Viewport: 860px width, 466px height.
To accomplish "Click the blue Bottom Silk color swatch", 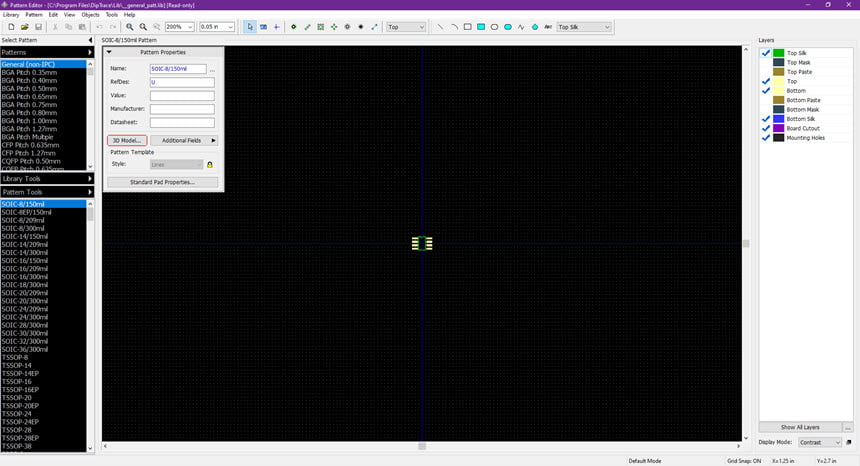I will coord(778,119).
